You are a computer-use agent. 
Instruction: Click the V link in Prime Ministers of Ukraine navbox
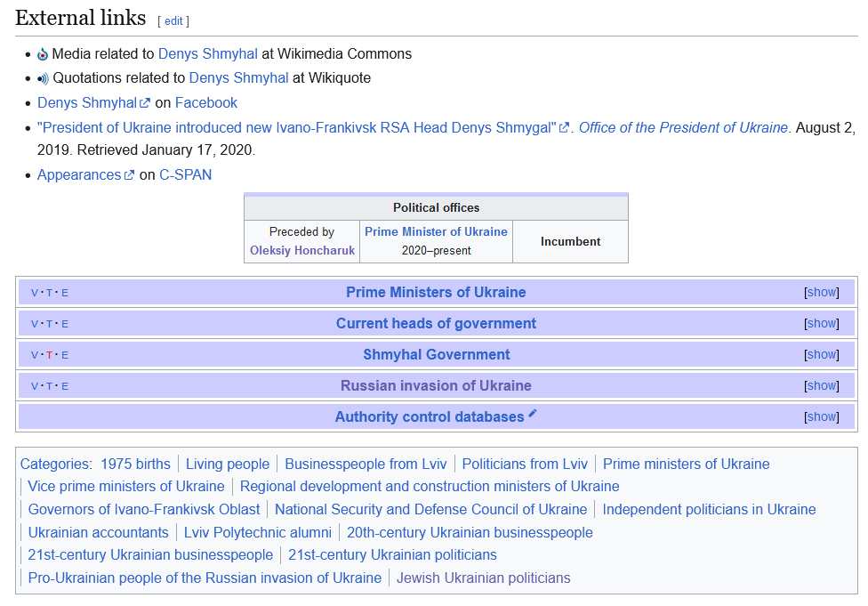click(x=35, y=293)
